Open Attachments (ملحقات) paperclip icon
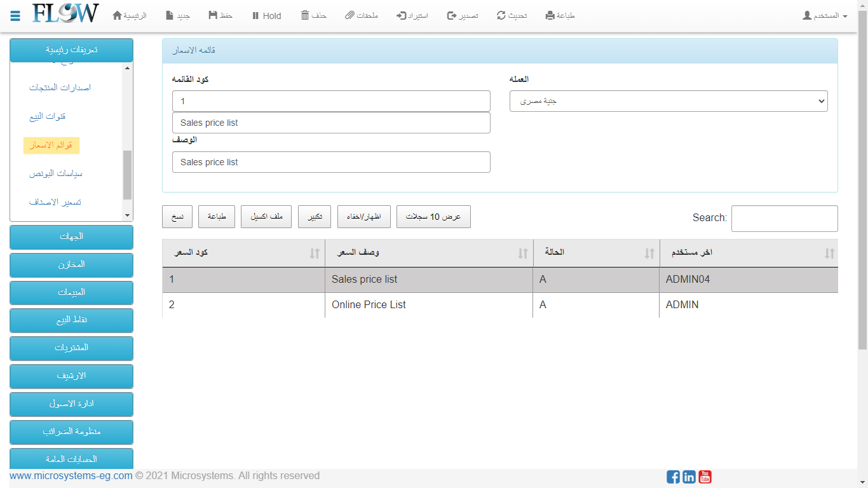 click(x=350, y=16)
